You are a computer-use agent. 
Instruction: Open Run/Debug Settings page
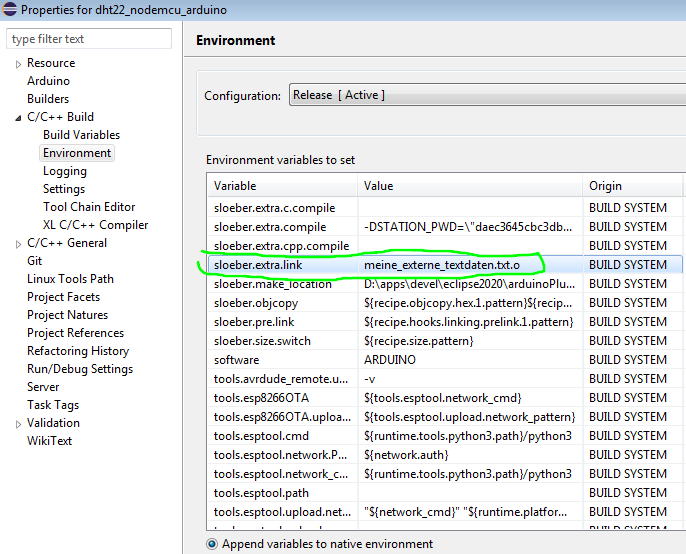[x=80, y=369]
